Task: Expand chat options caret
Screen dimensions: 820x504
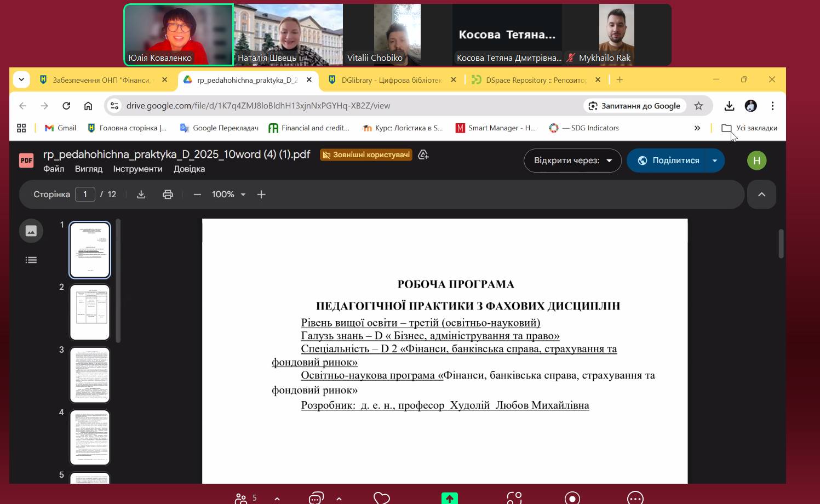Action: pyautogui.click(x=339, y=499)
